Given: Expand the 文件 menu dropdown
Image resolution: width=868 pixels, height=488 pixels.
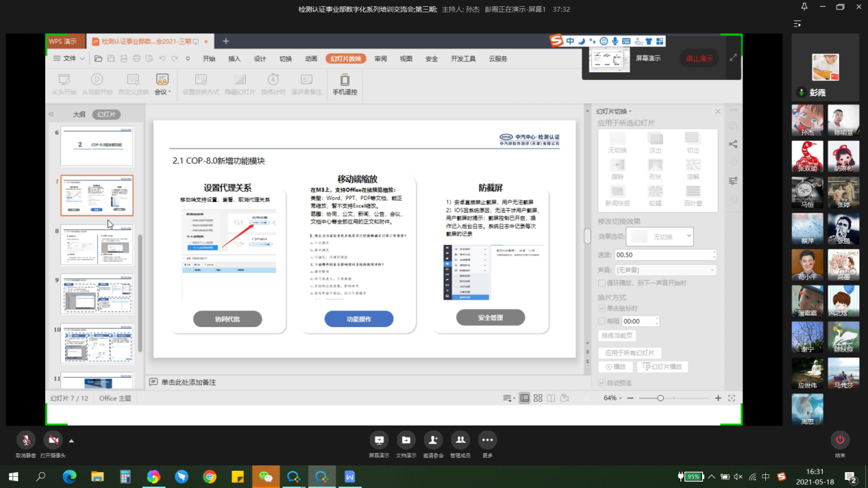Looking at the screenshot, I should pos(69,59).
